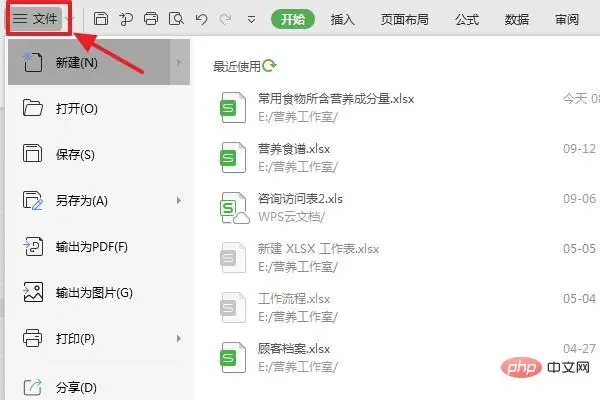The image size is (600, 400).
Task: Click the printer icon beside 打印(P)
Action: 33,338
